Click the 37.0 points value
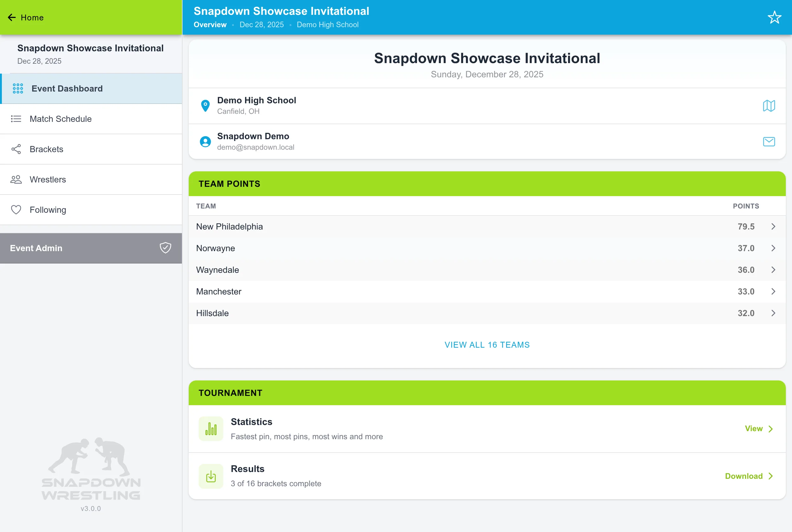The height and width of the screenshot is (532, 792). (746, 248)
